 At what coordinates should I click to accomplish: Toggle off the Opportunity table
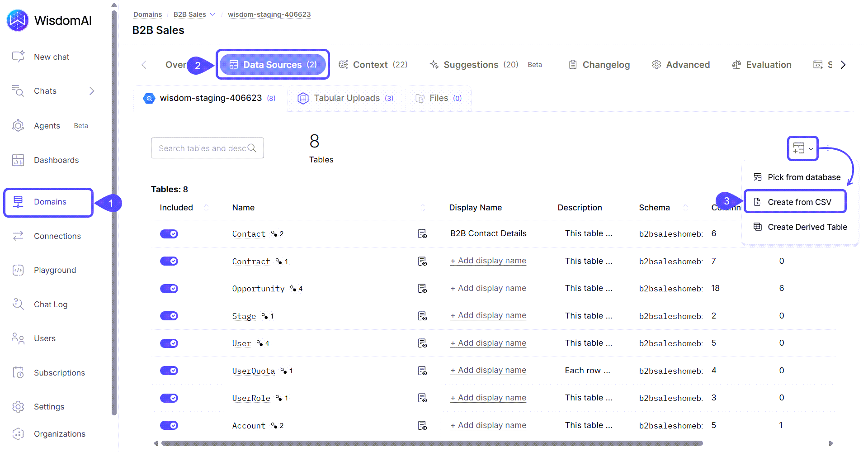click(169, 288)
